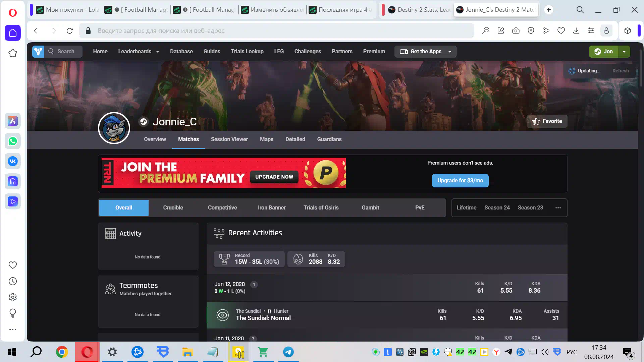644x362 pixels.
Task: Open the downloads arrow icon
Action: tap(576, 31)
